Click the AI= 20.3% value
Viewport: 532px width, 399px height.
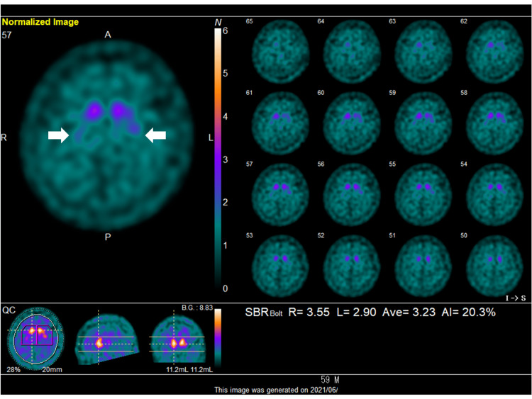click(469, 312)
